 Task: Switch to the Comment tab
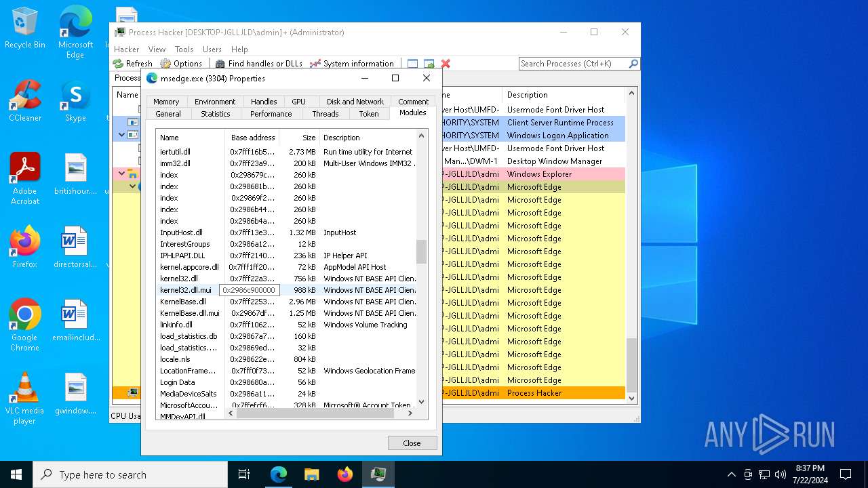(x=414, y=102)
